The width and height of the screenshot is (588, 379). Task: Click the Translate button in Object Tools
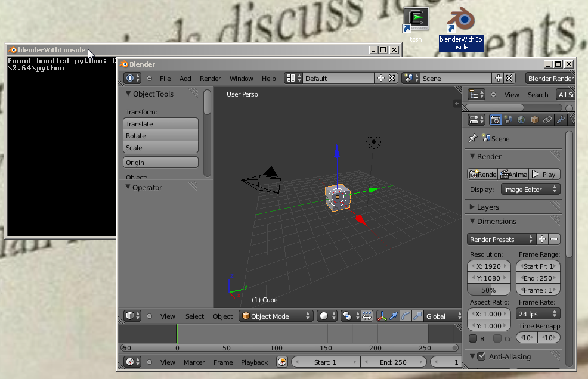[x=160, y=124]
